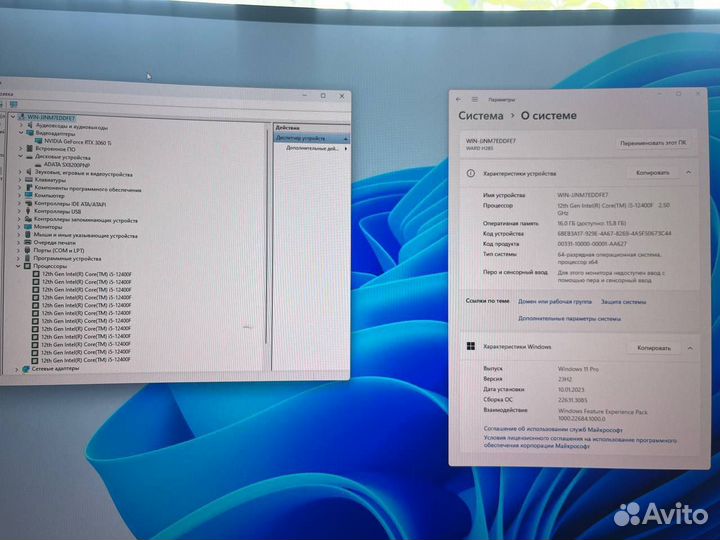Expand the Контроллеры запоминающих устройств node
This screenshot has width=720, height=540.
click(19, 219)
